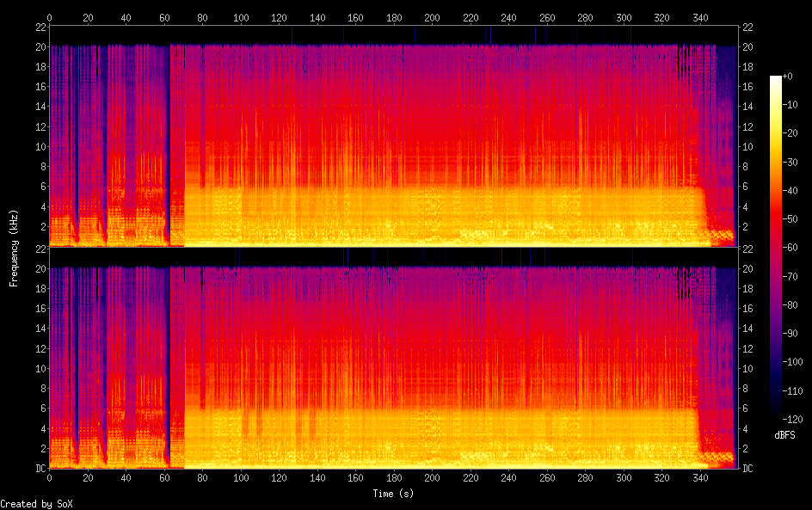Click the '22' tick at the top of the right frequency axis
This screenshot has width=812, height=510.
pos(747,27)
